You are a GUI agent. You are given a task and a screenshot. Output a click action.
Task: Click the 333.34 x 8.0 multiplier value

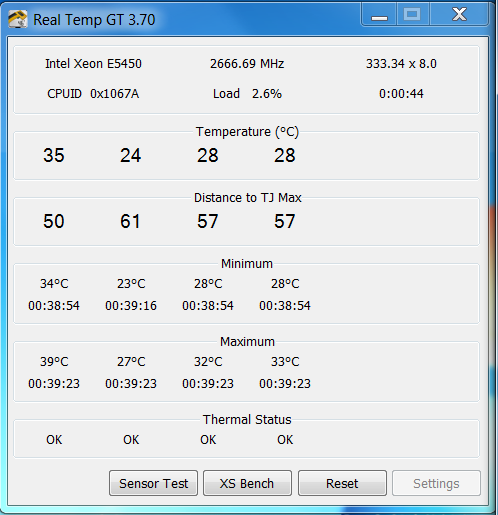click(x=401, y=64)
